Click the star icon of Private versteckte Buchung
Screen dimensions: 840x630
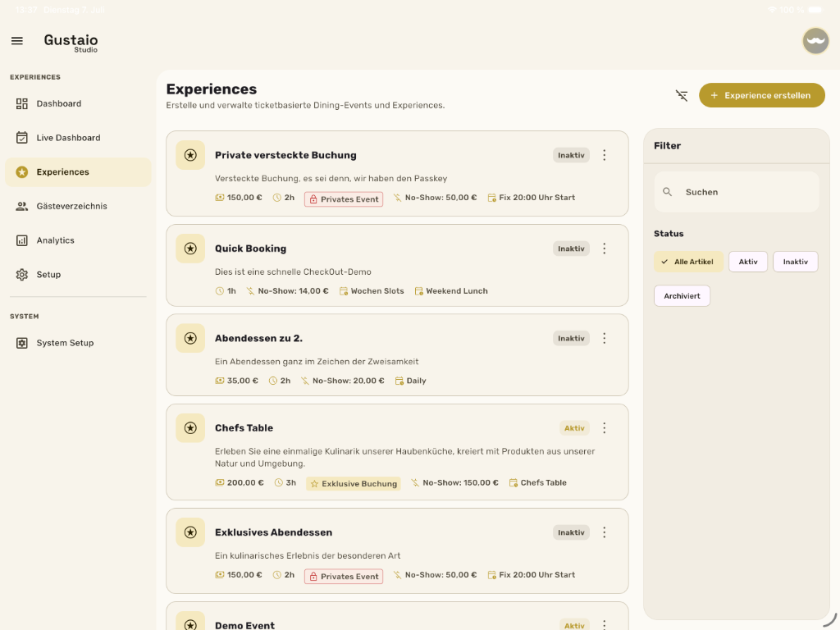click(190, 155)
